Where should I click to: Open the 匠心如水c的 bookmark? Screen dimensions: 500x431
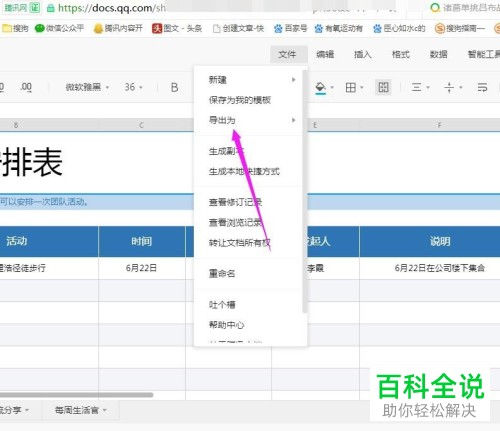[x=399, y=28]
